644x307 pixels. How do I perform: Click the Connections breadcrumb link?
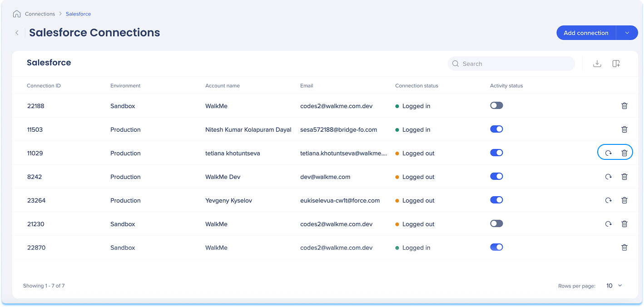(40, 14)
